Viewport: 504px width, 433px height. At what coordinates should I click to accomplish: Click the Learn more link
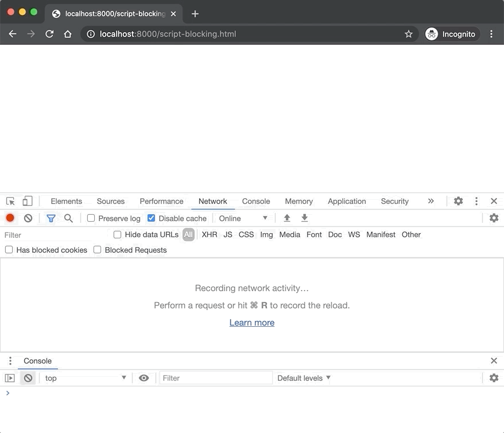(x=251, y=322)
